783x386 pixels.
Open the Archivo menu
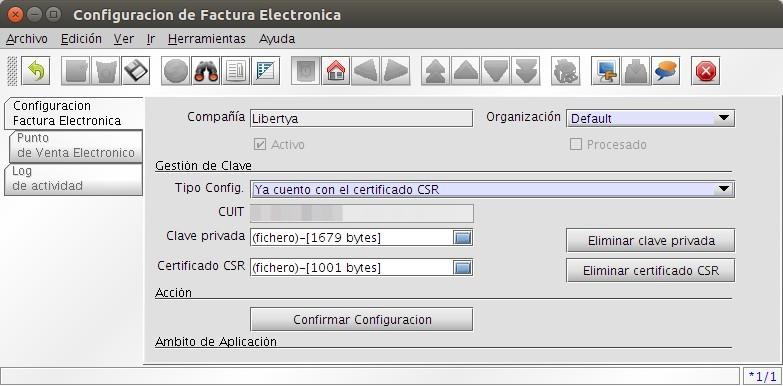coord(27,39)
